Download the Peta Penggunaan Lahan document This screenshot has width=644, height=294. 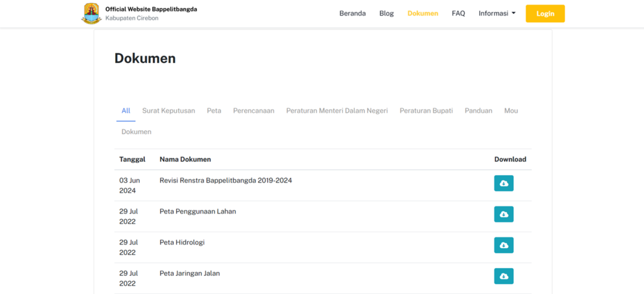pyautogui.click(x=504, y=214)
